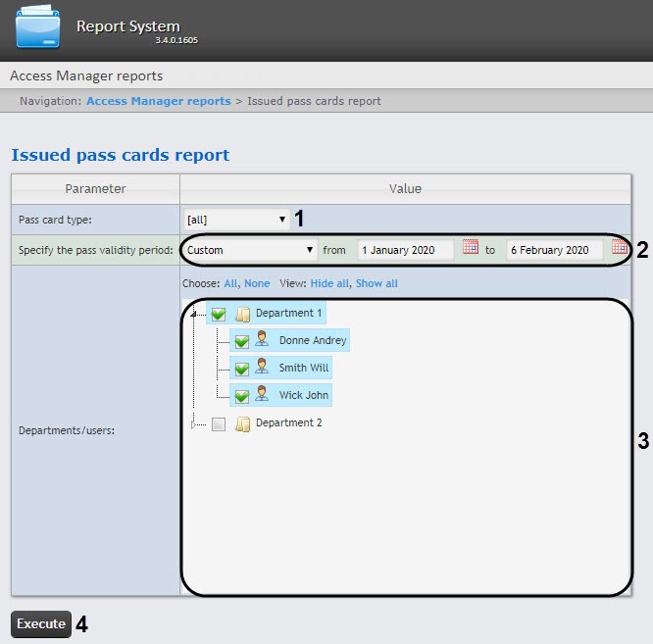Viewport: 653px width, 644px height.
Task: Choose All departments and users
Action: tap(230, 283)
